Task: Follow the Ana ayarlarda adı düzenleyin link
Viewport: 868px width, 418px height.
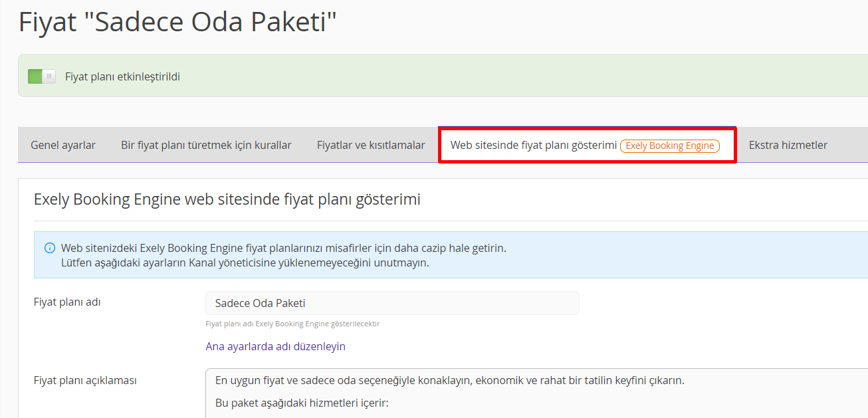Action: (275, 347)
